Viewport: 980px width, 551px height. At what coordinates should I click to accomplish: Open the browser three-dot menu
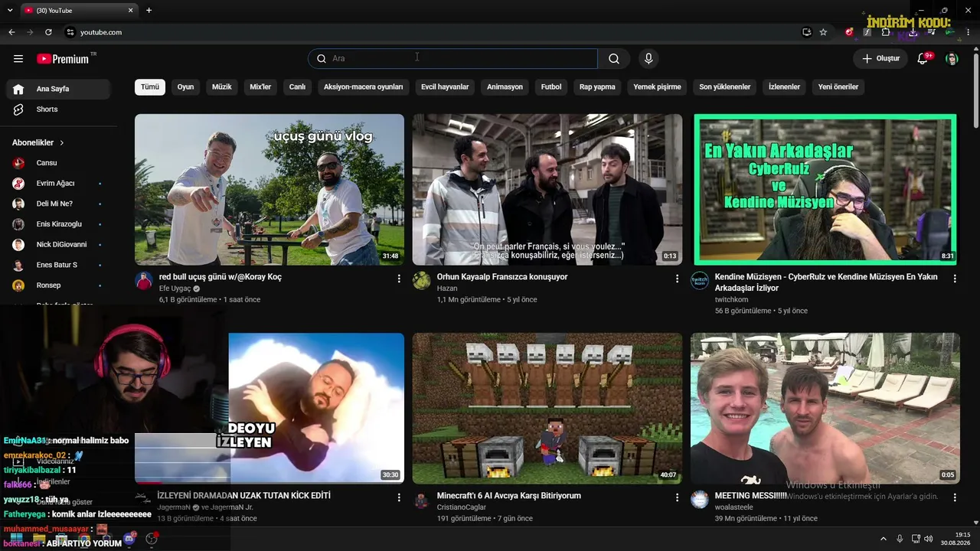[969, 32]
